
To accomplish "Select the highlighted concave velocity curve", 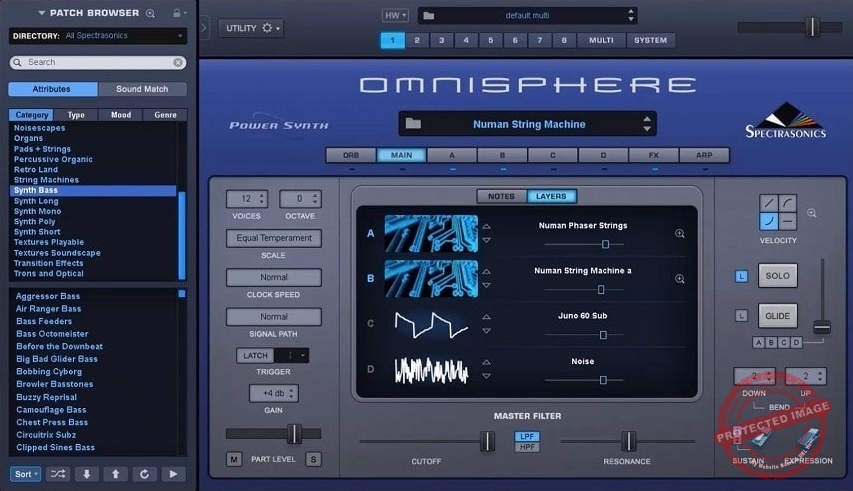I will click(x=769, y=221).
